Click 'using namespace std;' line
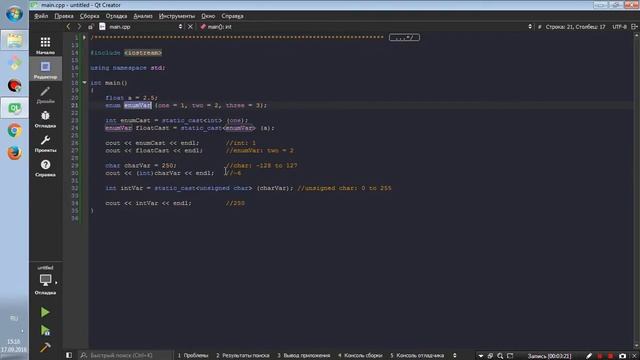Image resolution: width=640 pixels, height=360 pixels. [128, 68]
